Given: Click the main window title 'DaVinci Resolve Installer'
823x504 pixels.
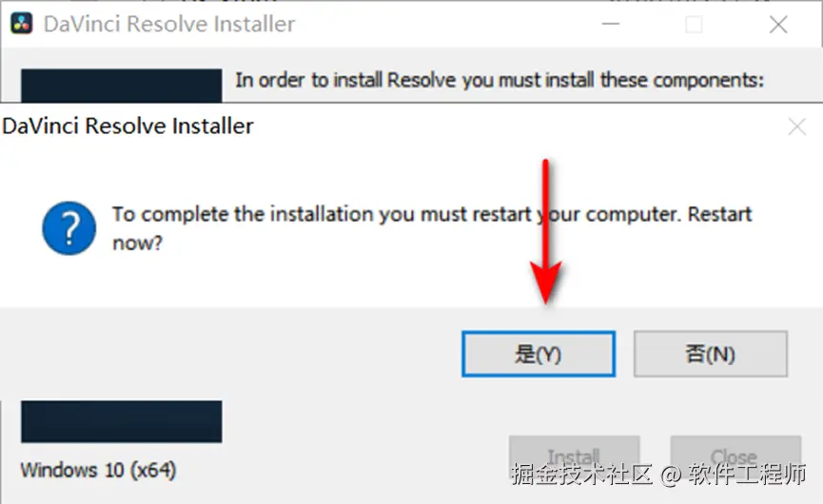Looking at the screenshot, I should (169, 24).
